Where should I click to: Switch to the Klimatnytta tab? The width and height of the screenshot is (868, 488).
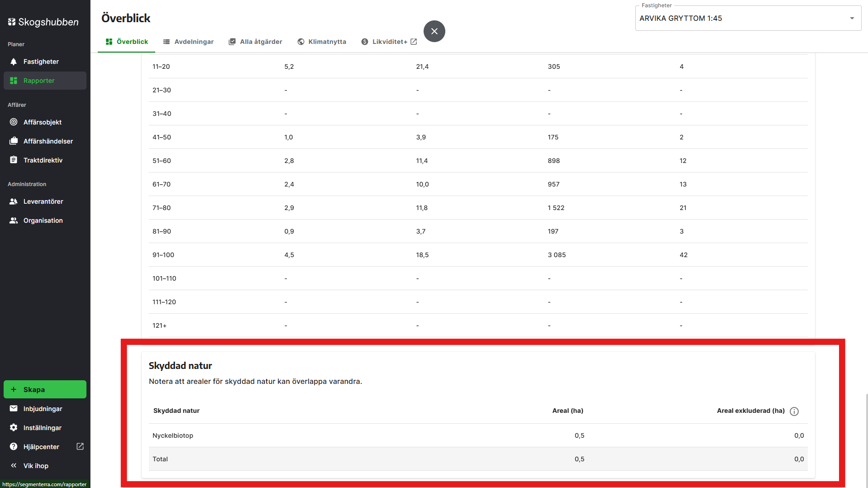(x=322, y=42)
